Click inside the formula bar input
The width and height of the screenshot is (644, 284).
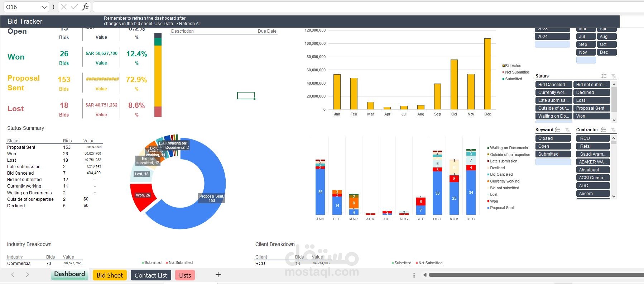pos(368,7)
